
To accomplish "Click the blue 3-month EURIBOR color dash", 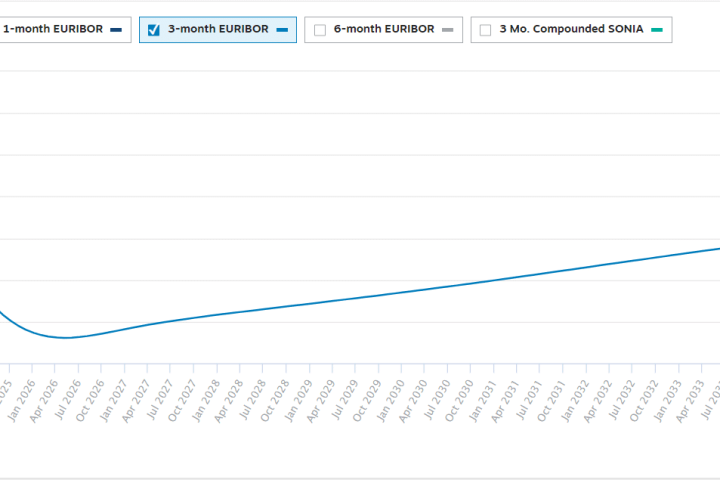I will point(282,30).
